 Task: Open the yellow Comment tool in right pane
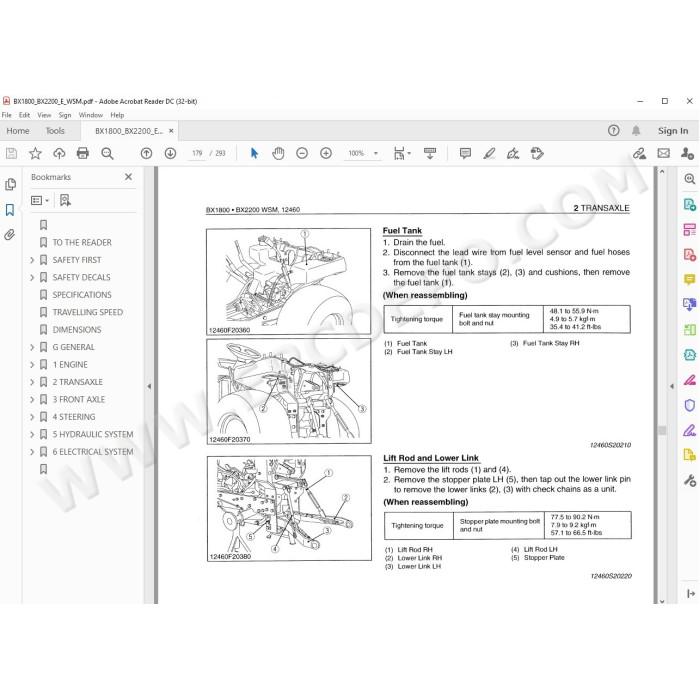point(690,279)
